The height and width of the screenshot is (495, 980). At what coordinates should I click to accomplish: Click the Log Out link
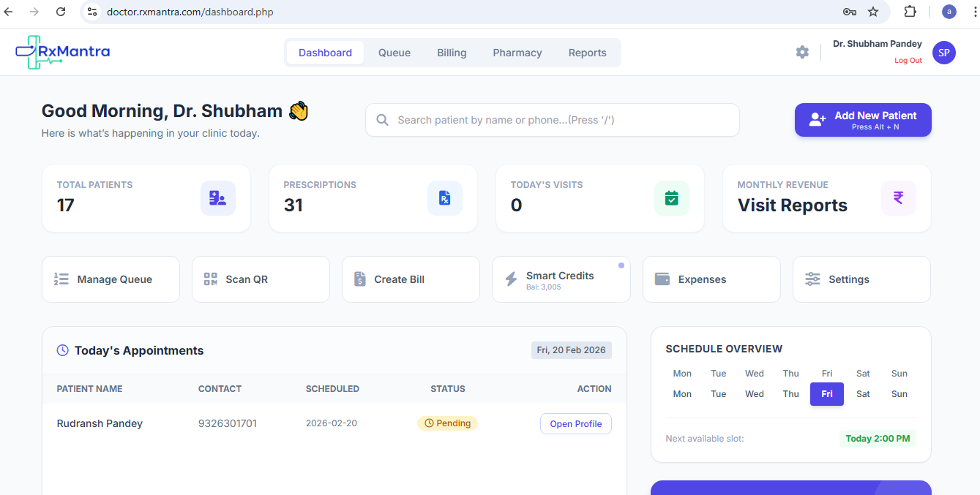[x=908, y=61]
